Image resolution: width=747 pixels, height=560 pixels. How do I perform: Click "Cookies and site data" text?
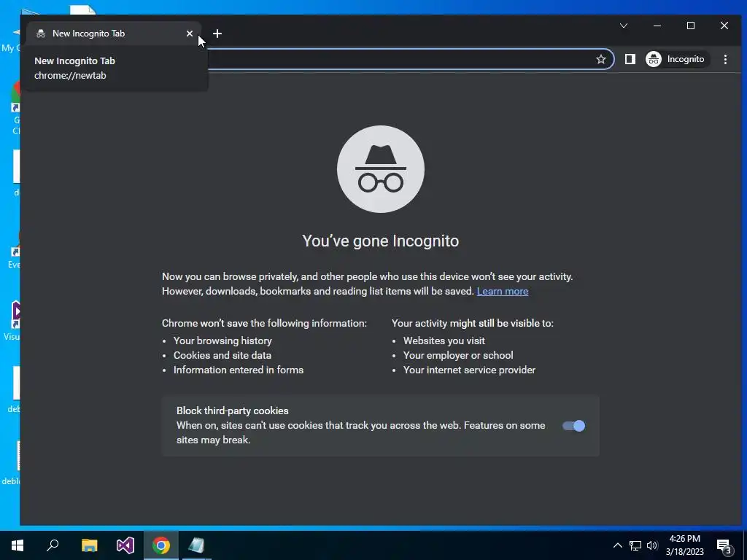[222, 355]
